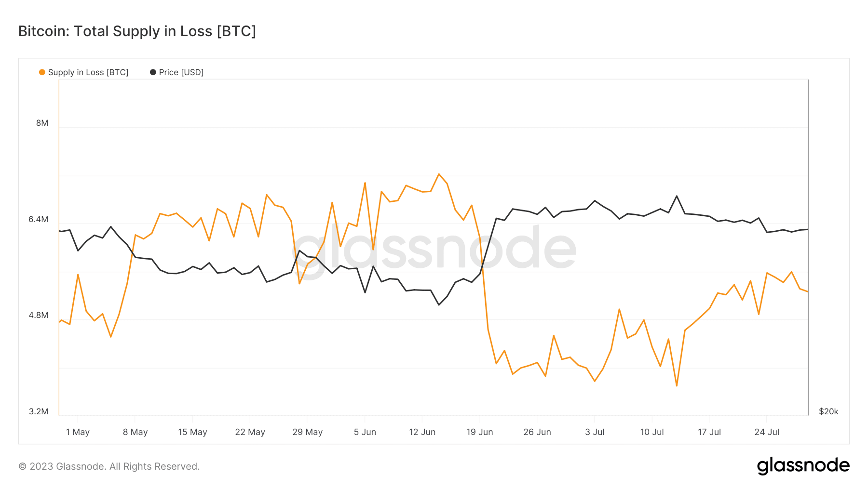The height and width of the screenshot is (488, 868).
Task: Click the glassnode logo at bottom right
Action: (x=803, y=465)
